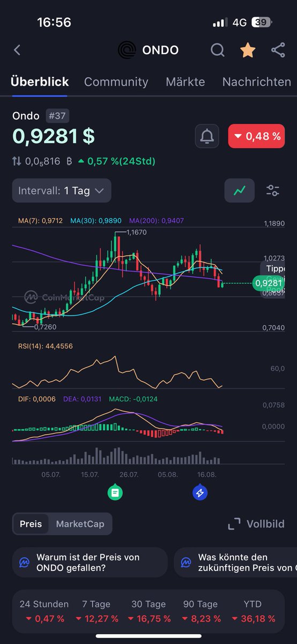The height and width of the screenshot is (644, 297).
Task: Open the Märkte tab
Action: 185,82
